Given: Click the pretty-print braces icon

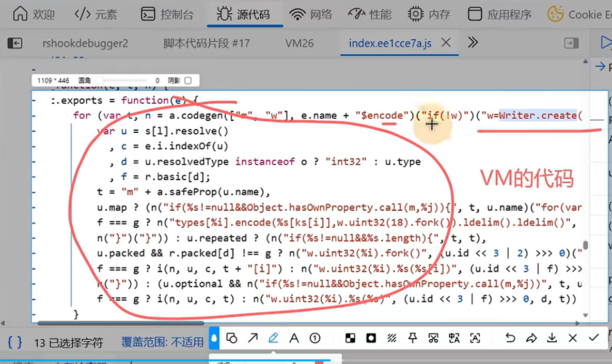Looking at the screenshot, I should (15, 342).
